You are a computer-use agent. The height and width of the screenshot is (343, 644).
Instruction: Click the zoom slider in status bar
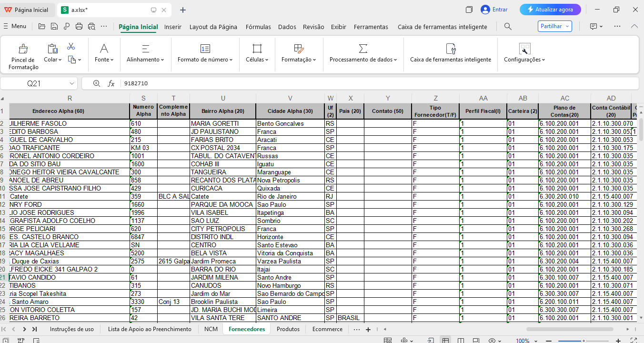coord(584,341)
